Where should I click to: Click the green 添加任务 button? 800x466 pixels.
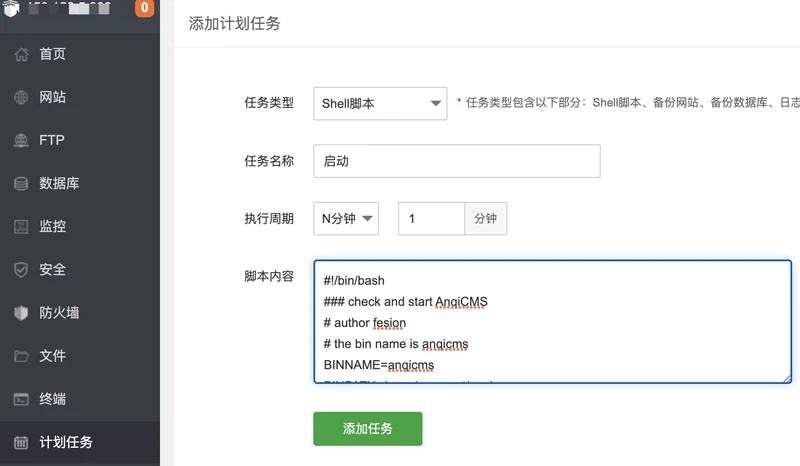[x=368, y=428]
